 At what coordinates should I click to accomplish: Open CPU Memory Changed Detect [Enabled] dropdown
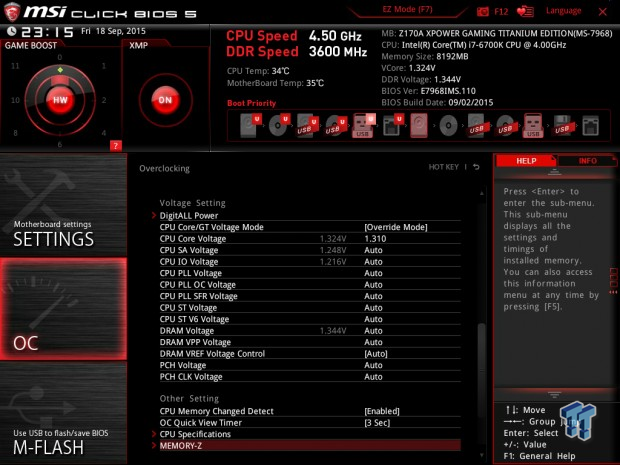pos(382,411)
